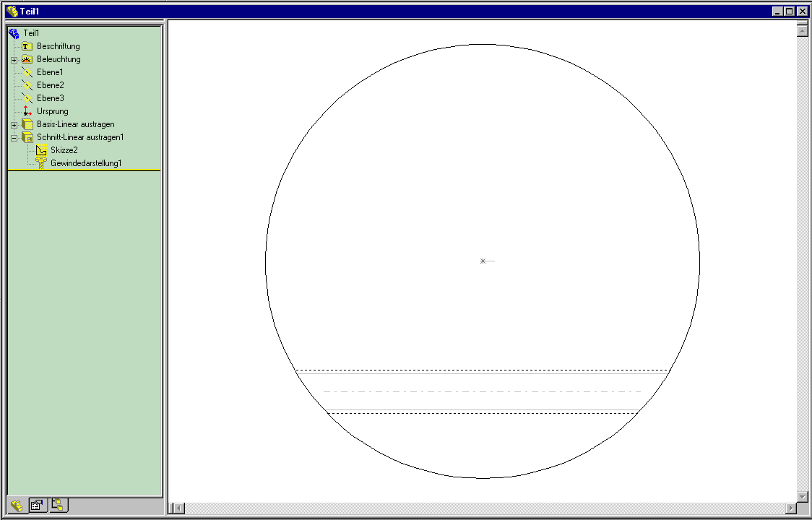Switch to the PropertyManager tab

coord(38,505)
